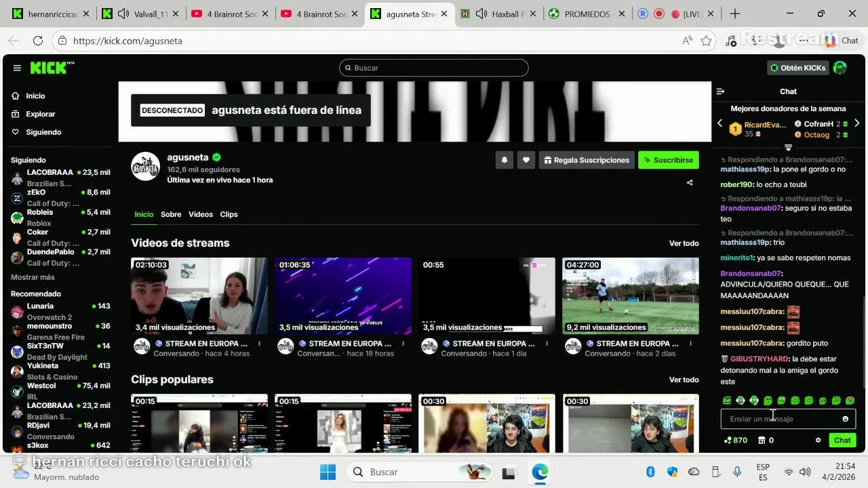Image resolution: width=868 pixels, height=488 pixels.
Task: Open options for the 01:06:35 video
Action: click(x=403, y=344)
